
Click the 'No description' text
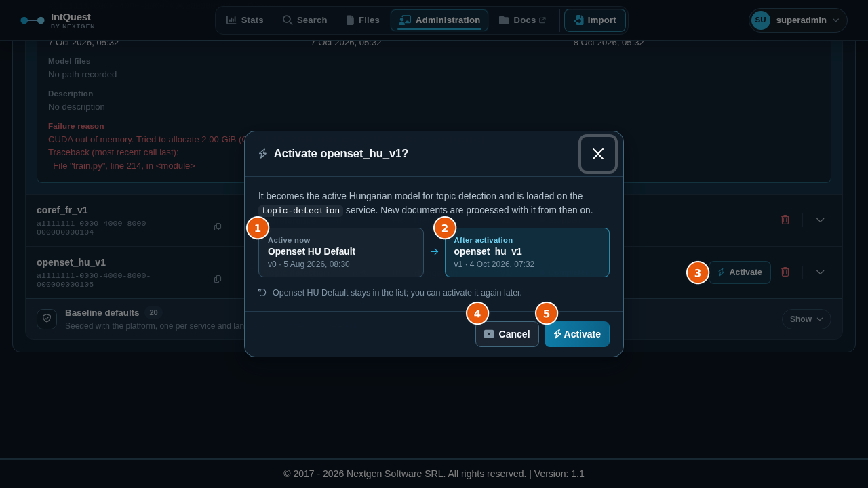(x=77, y=107)
